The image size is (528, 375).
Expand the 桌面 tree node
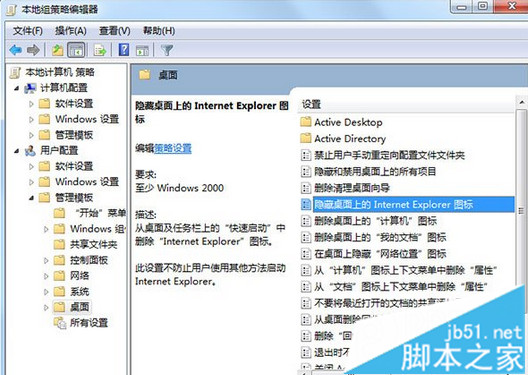coord(46,307)
